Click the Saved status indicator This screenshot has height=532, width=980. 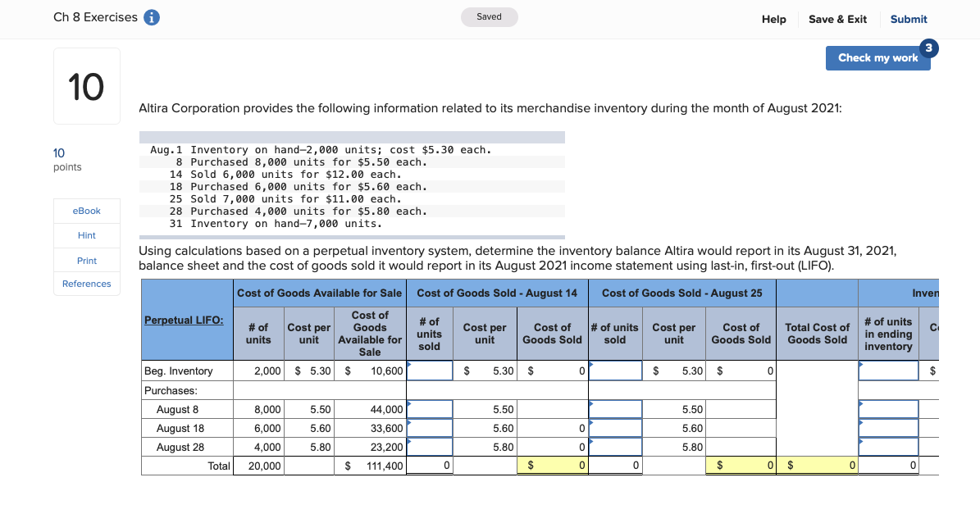[x=490, y=17]
